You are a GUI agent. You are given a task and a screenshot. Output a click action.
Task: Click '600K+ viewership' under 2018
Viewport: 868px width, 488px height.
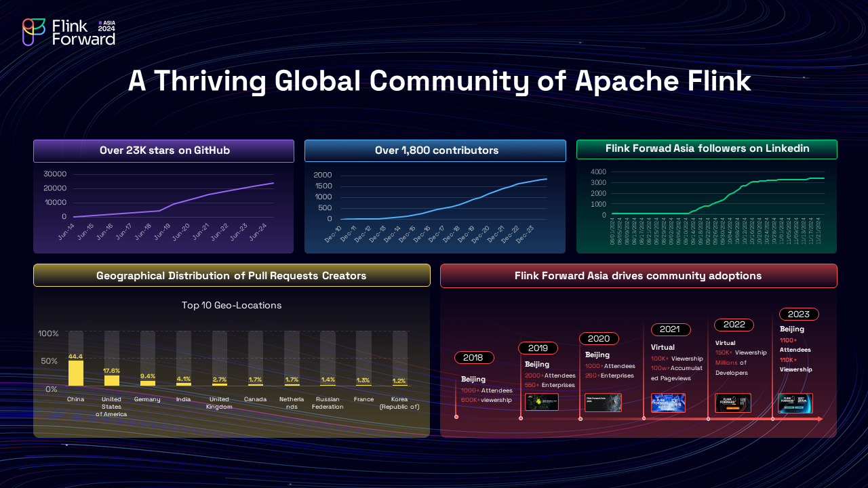coord(486,400)
